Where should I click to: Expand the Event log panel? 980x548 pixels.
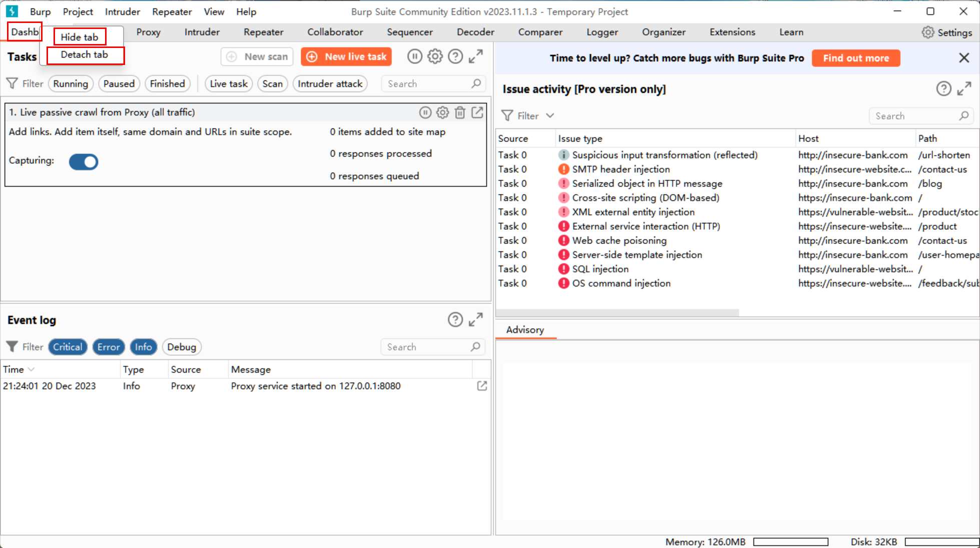[x=475, y=319]
